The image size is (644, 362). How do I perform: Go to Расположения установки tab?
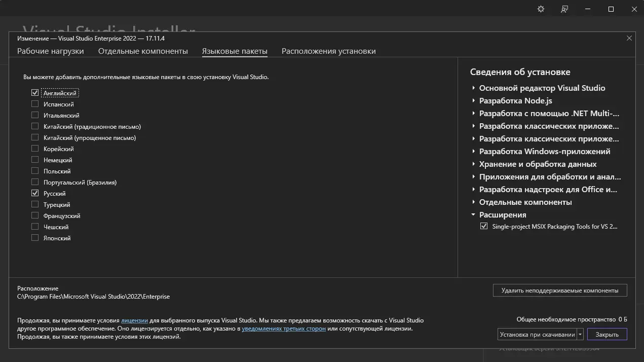click(x=329, y=51)
